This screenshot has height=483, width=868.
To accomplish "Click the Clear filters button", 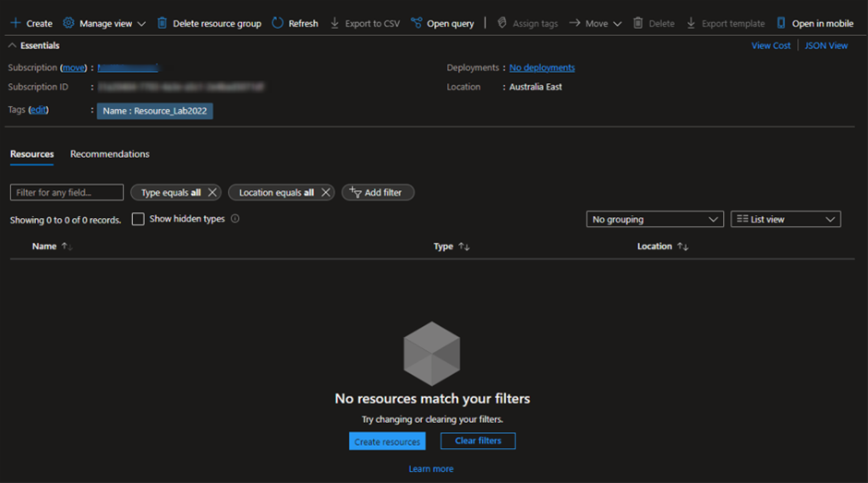I will point(478,441).
